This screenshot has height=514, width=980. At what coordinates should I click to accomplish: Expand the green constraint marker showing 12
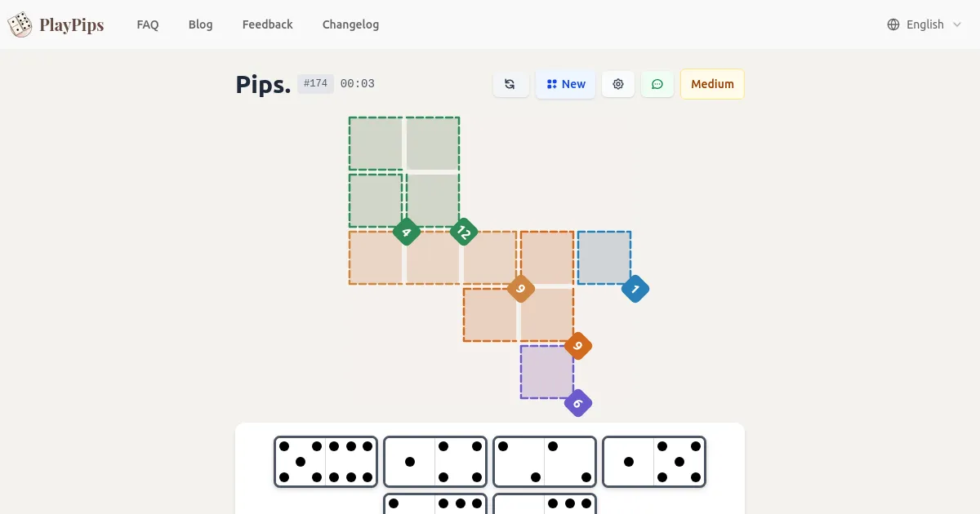tap(463, 233)
